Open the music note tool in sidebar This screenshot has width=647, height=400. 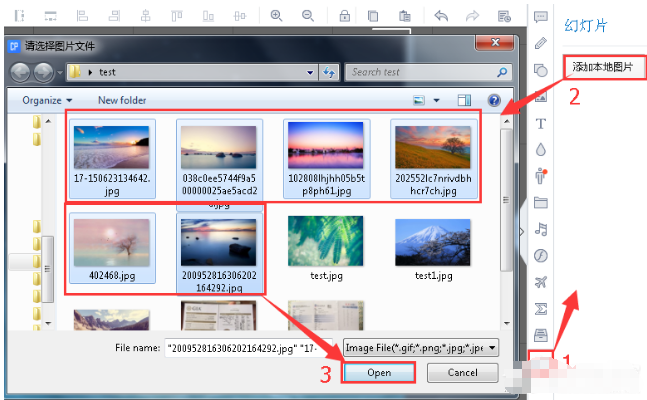click(541, 229)
